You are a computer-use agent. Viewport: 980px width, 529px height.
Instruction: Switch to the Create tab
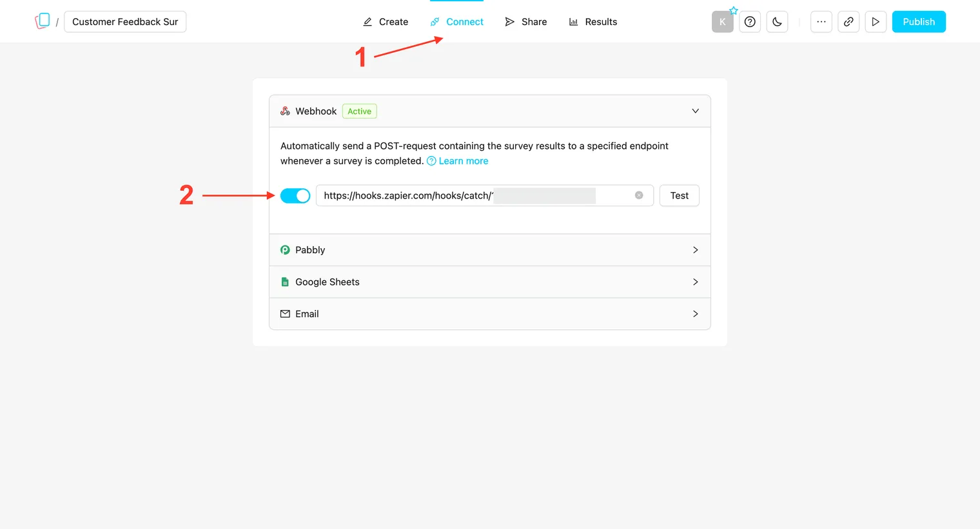(x=386, y=22)
